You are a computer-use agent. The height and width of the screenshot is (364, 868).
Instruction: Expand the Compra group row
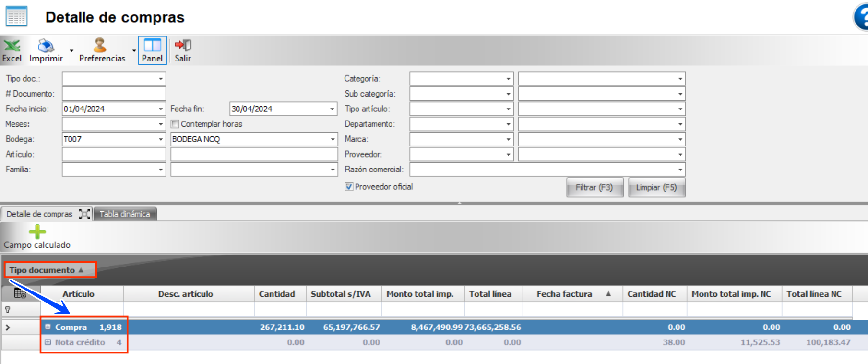click(48, 327)
